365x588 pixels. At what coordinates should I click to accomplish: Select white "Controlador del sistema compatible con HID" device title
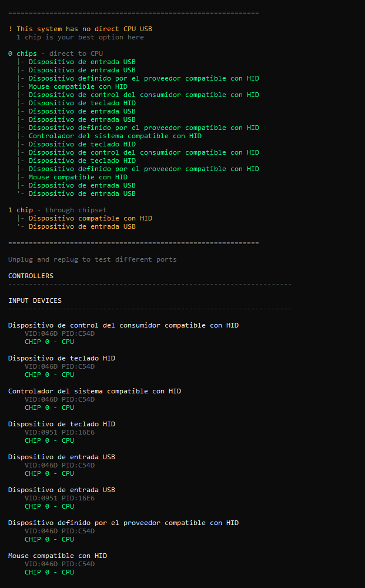click(95, 392)
